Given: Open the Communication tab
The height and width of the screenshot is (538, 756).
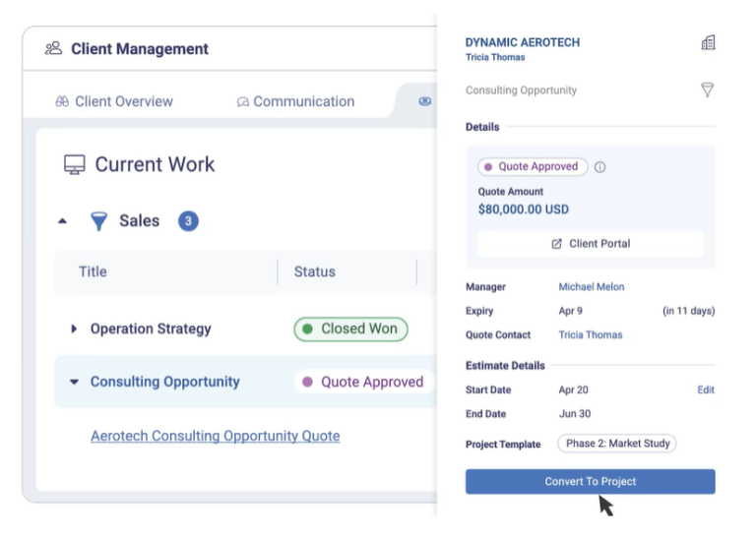Looking at the screenshot, I should tap(295, 101).
